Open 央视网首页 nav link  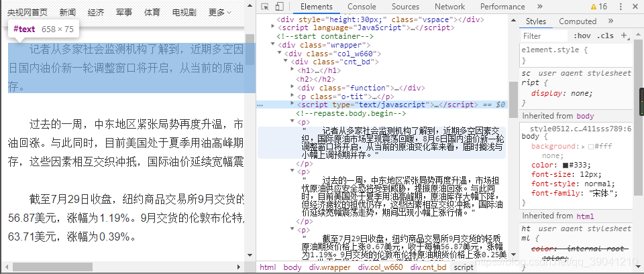pos(28,13)
